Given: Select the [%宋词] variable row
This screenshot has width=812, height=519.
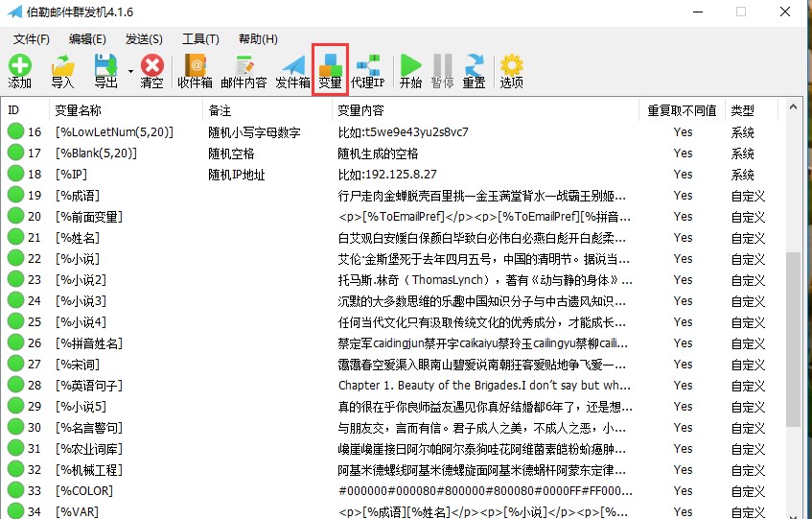Looking at the screenshot, I should (389, 365).
